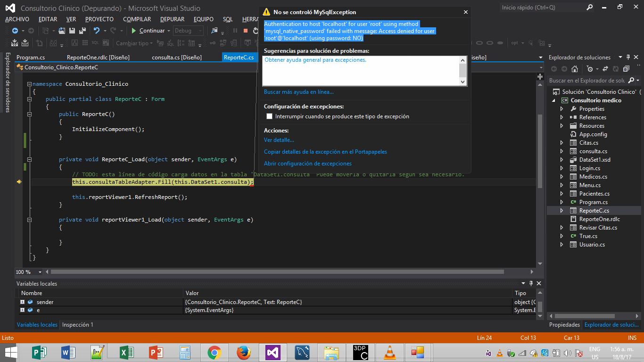Toggle 'Interrumpir cuando se produce' checkbox
This screenshot has height=362, width=644.
(270, 116)
